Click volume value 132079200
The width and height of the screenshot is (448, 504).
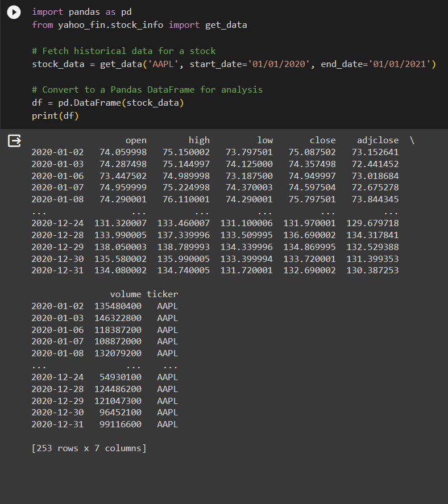[x=118, y=353]
